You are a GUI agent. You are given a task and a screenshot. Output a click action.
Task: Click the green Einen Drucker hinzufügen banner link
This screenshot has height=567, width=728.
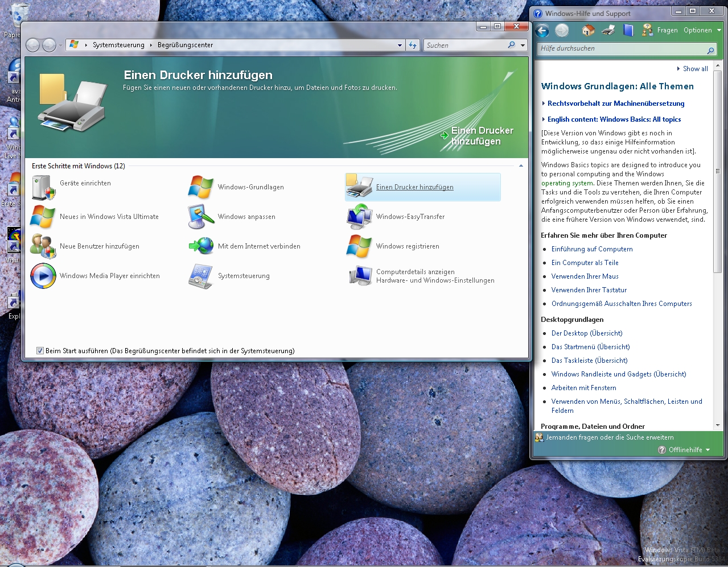pyautogui.click(x=476, y=136)
